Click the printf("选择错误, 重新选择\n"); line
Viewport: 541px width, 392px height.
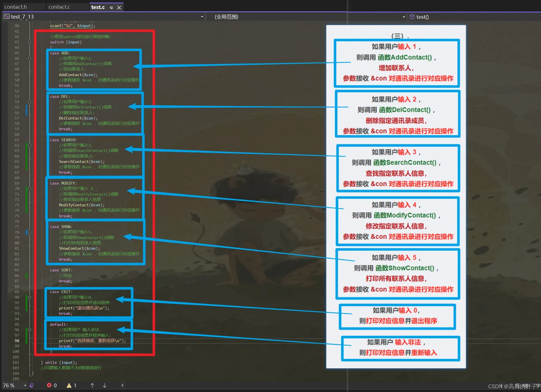(x=92, y=341)
